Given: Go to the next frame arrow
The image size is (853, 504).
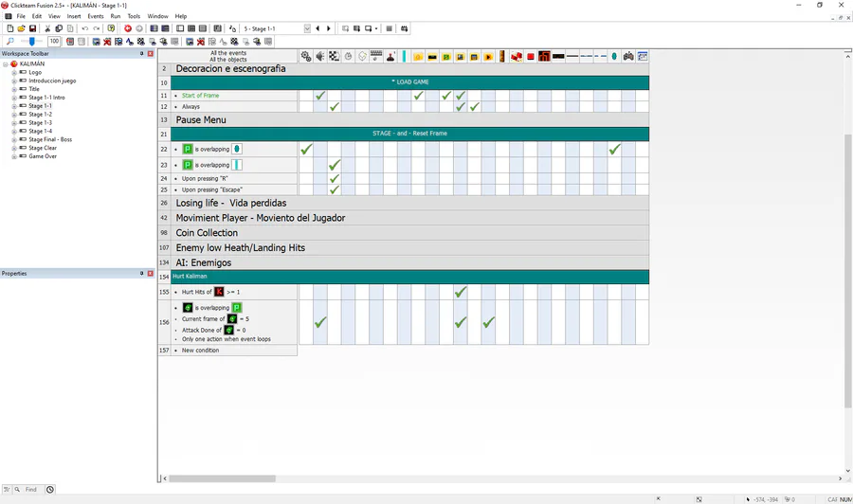Looking at the screenshot, I should (x=329, y=28).
